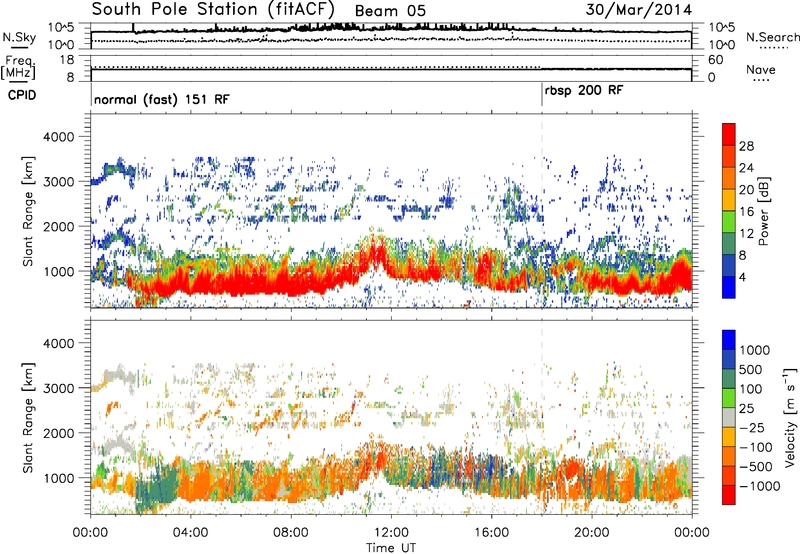The image size is (800, 554).
Task: Select the "normal (fast) 151 RF" mode label
Action: click(162, 99)
